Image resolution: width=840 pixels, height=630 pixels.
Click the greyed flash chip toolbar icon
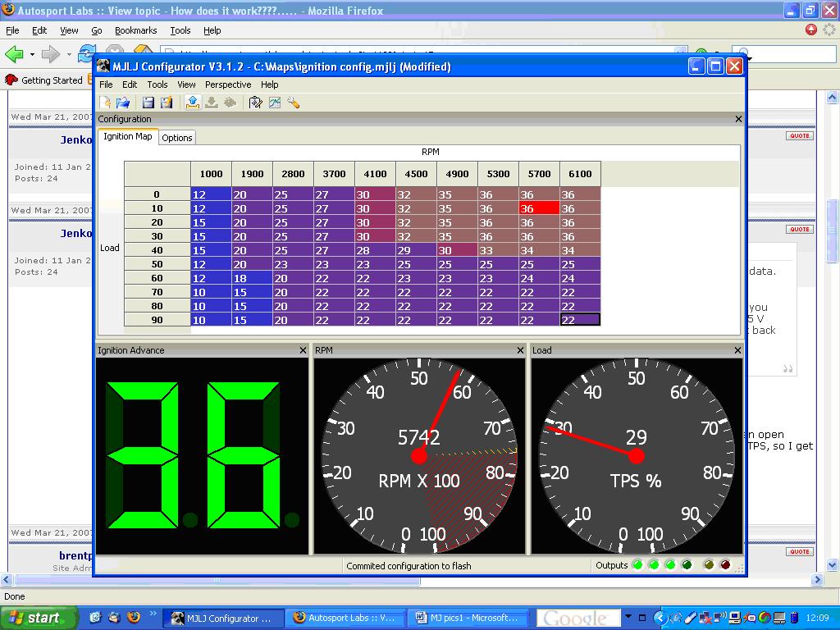click(x=230, y=103)
